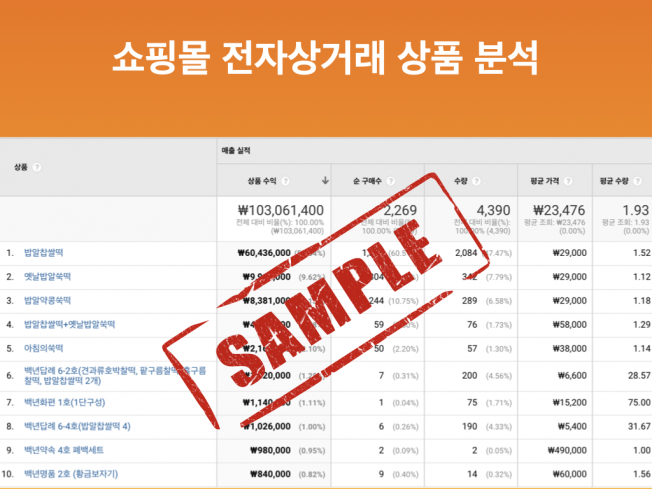Open the 밥알약콩쑥떡 product link

tap(47, 300)
